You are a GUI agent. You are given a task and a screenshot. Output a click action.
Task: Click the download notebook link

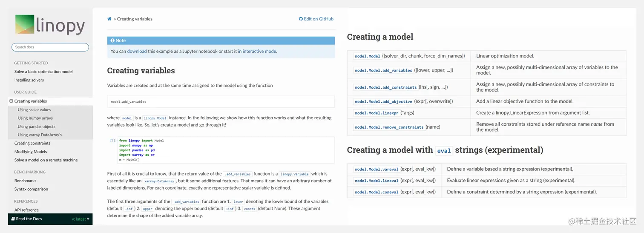tap(137, 52)
